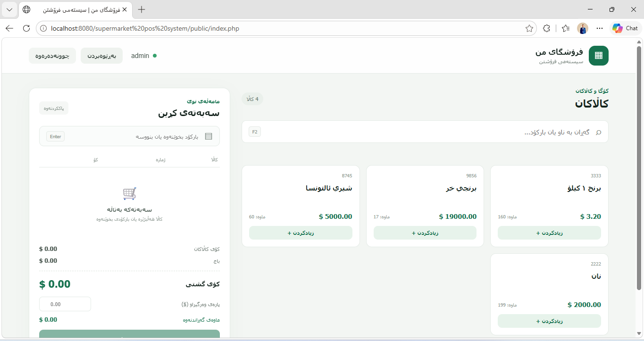Click the price "$ 19000.00"
The height and width of the screenshot is (341, 644).
click(x=458, y=217)
